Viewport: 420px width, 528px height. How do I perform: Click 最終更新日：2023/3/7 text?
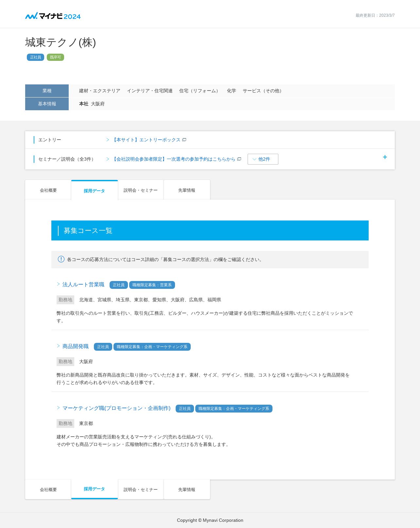[x=375, y=15]
